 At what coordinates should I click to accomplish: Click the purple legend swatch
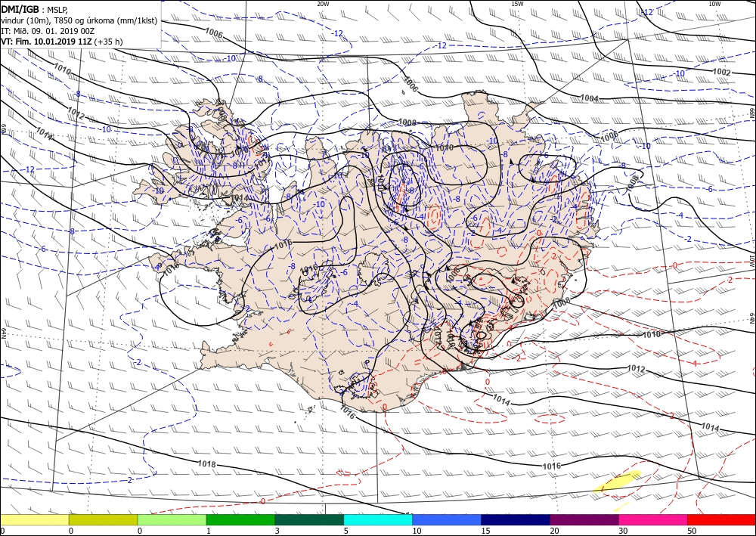584,520
